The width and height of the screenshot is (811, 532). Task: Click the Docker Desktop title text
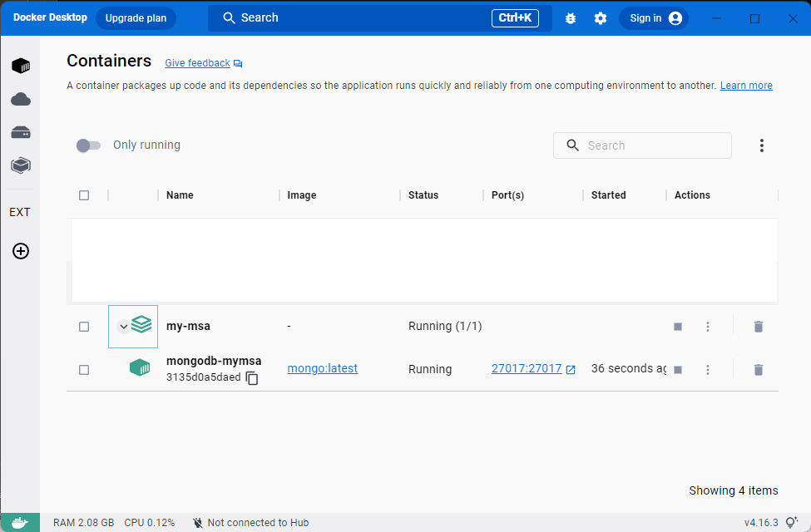(50, 17)
